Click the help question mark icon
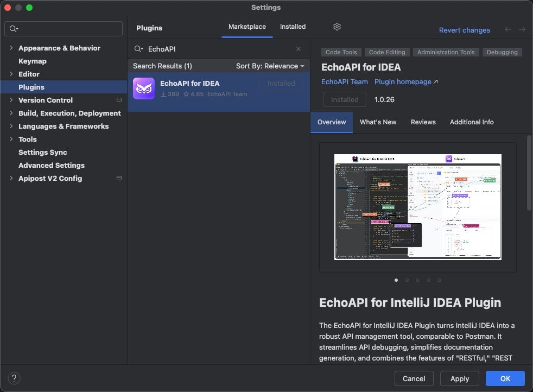This screenshot has height=392, width=533. tap(14, 378)
